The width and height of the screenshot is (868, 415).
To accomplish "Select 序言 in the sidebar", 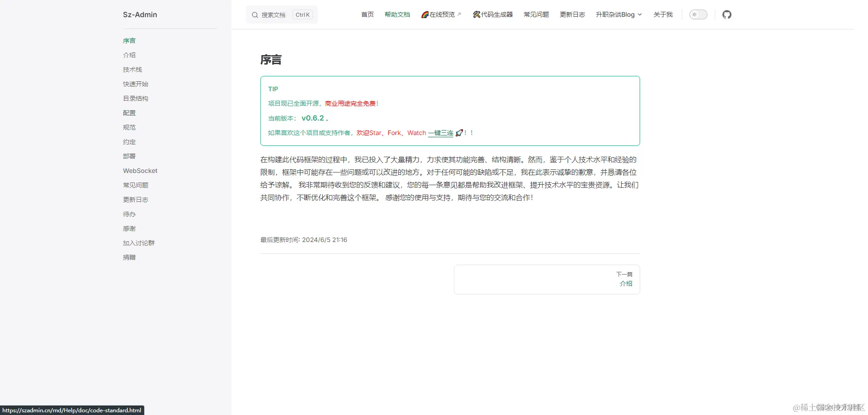I will pos(129,40).
